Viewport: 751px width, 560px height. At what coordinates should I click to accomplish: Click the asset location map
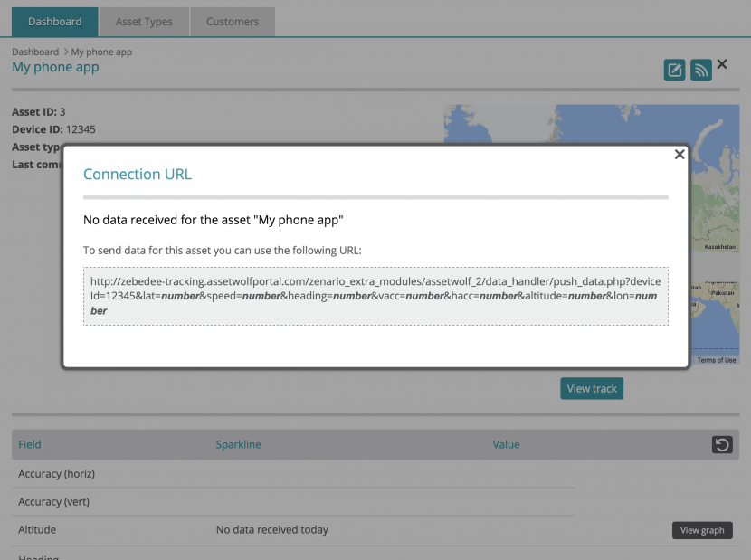coord(715,127)
